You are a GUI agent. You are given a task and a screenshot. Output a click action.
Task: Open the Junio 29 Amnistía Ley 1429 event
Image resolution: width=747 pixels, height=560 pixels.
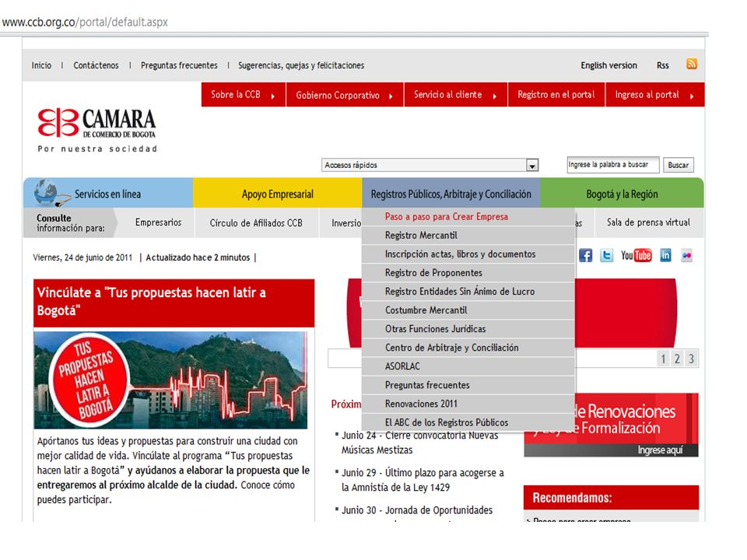coord(422,480)
